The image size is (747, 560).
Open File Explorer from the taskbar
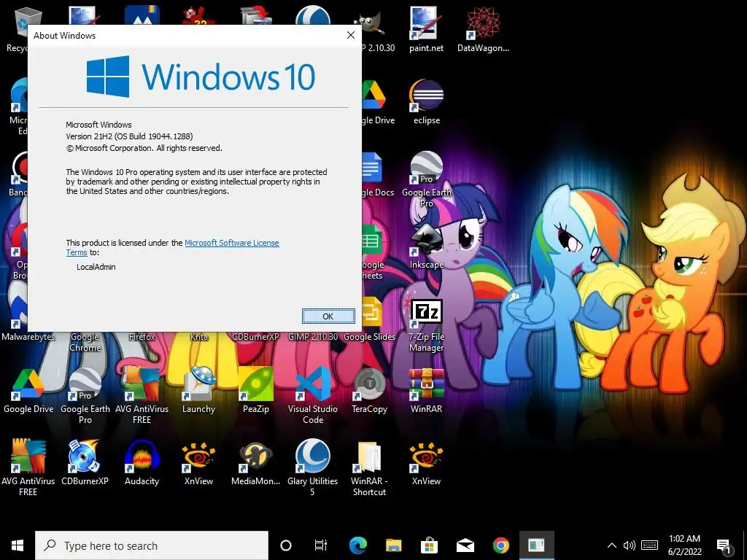pyautogui.click(x=393, y=545)
